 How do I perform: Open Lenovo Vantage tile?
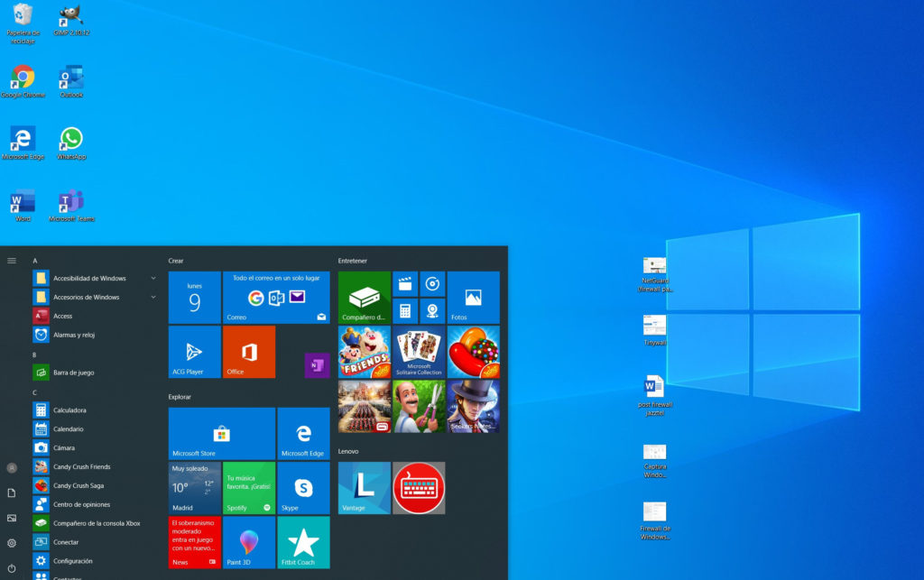pyautogui.click(x=364, y=488)
